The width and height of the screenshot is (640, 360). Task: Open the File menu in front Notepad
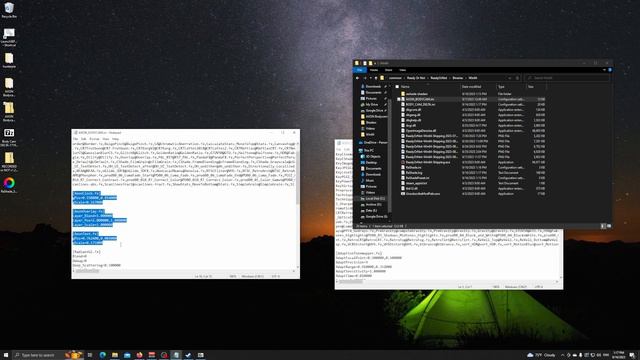pyautogui.click(x=76, y=139)
